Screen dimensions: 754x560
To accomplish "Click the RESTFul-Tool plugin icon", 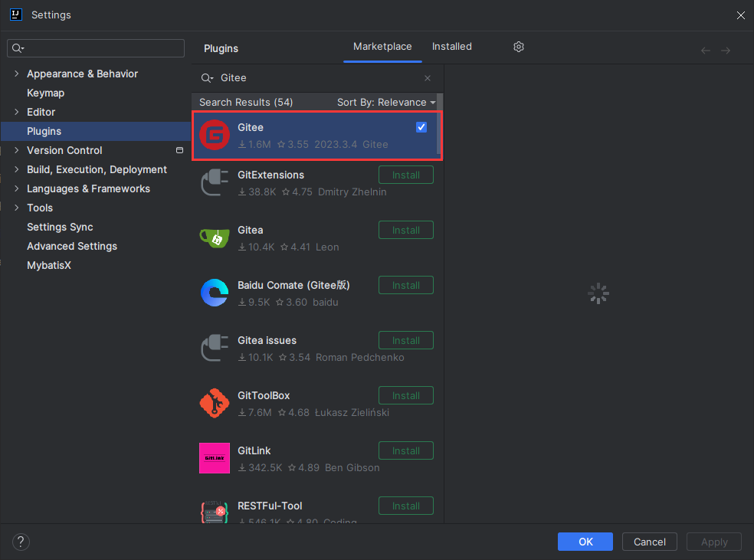I will pyautogui.click(x=215, y=512).
